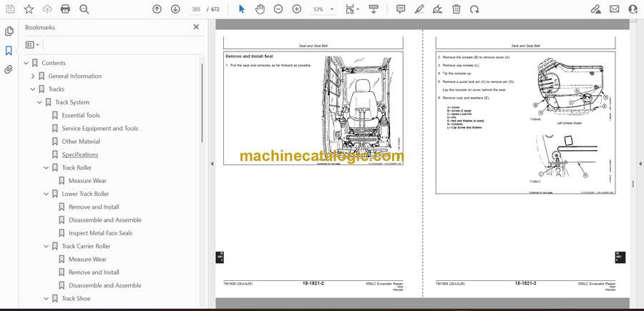The image size is (644, 311).
Task: Expand the right tools pane arrow
Action: pos(640,164)
